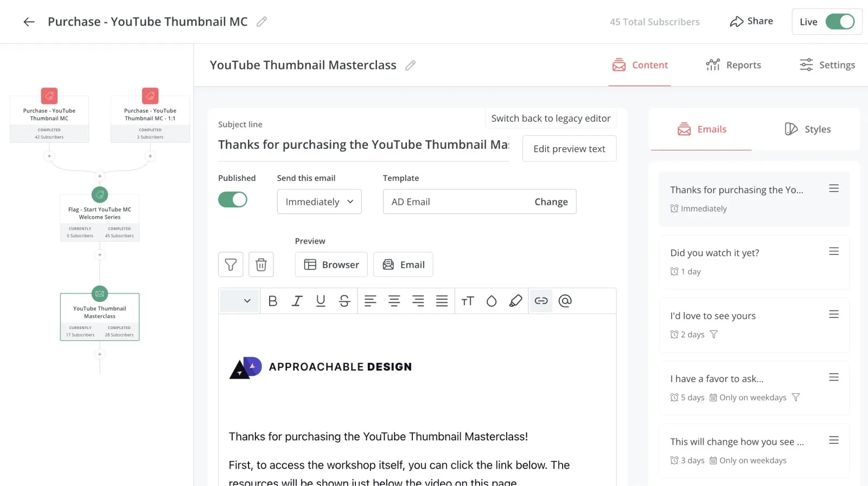Click the pencil icon next to YouTube Thumbnail Masterclass
The image size is (868, 486).
pyautogui.click(x=411, y=65)
